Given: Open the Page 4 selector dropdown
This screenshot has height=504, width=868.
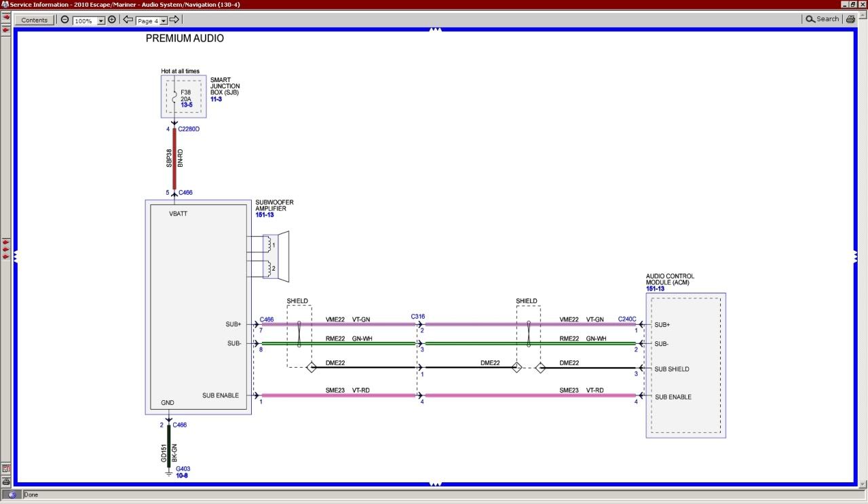Looking at the screenshot, I should 164,21.
